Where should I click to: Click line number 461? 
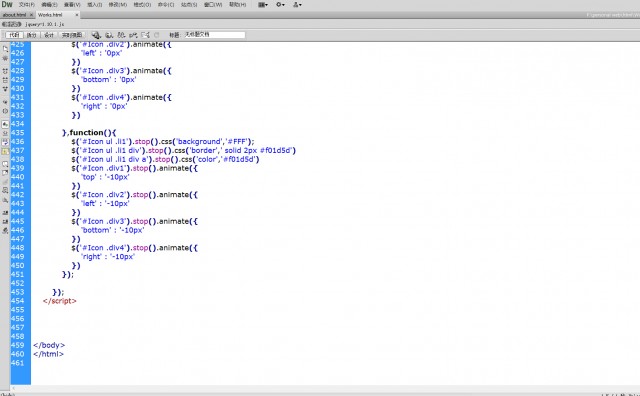click(18, 363)
